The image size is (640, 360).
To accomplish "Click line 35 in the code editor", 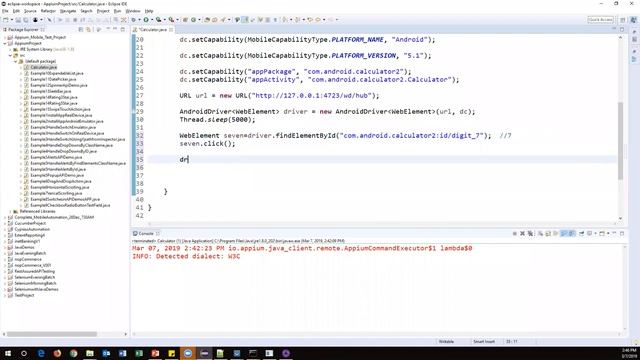I will [x=382, y=160].
